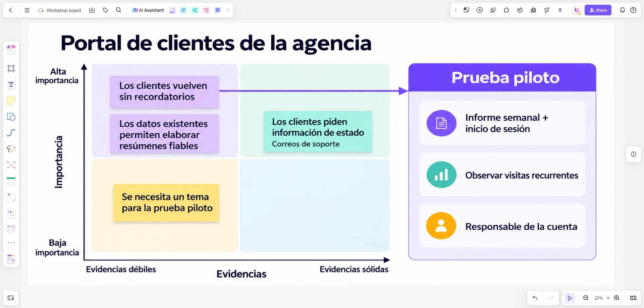Go back using the top-left arrow
The width and height of the screenshot is (644, 308).
11,10
